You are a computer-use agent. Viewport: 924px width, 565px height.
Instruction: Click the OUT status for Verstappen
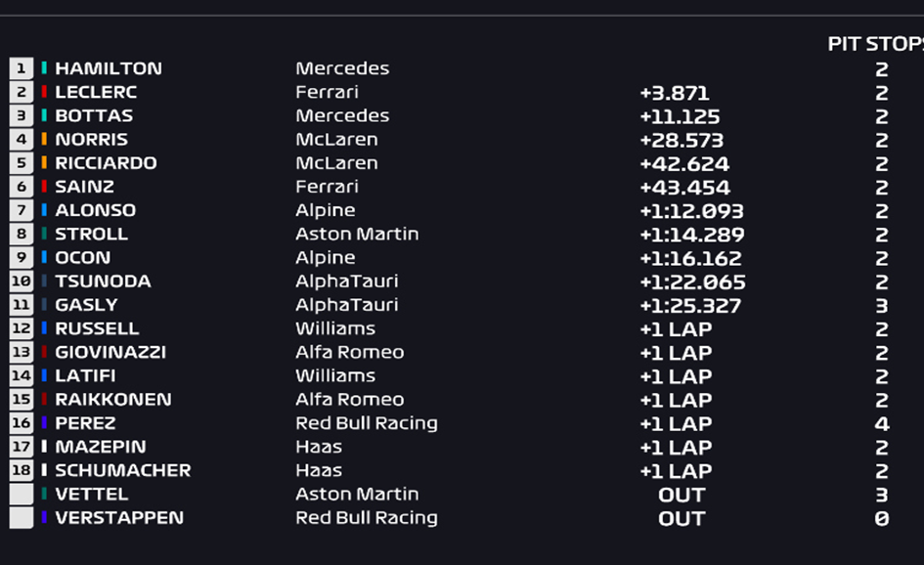coord(682,518)
